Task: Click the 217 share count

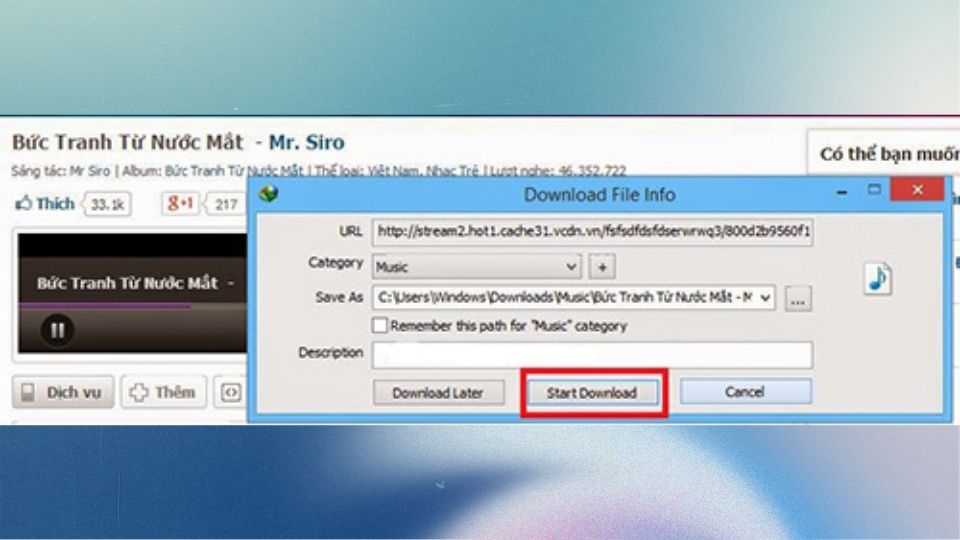Action: [225, 204]
